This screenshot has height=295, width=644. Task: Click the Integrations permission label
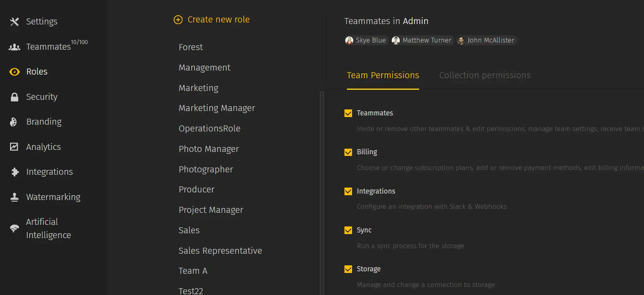coord(376,192)
